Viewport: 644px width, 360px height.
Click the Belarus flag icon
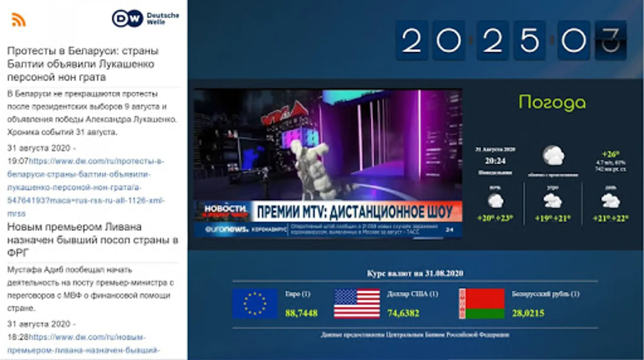tap(482, 304)
